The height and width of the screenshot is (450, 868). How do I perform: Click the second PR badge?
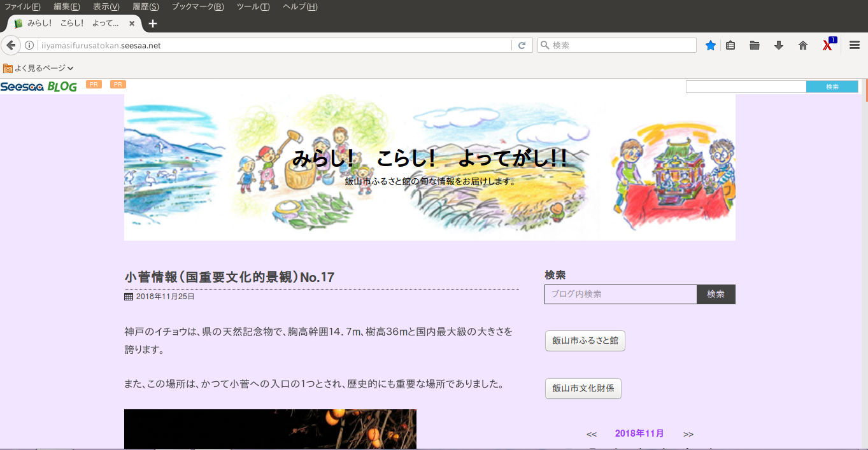pos(118,84)
